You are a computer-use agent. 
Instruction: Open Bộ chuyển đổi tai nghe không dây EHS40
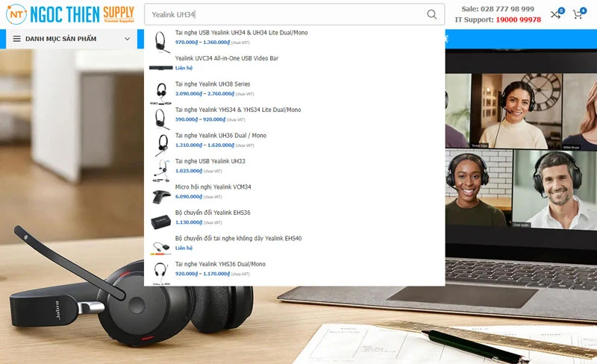point(238,239)
